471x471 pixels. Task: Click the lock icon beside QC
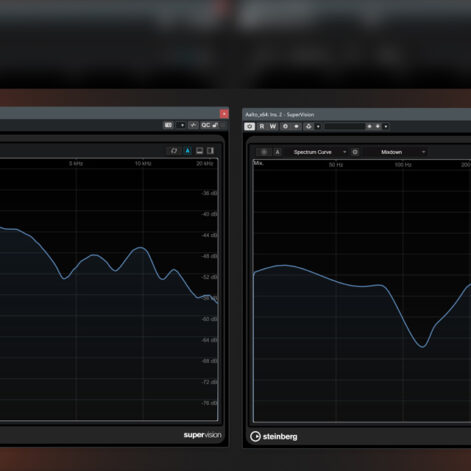215,125
